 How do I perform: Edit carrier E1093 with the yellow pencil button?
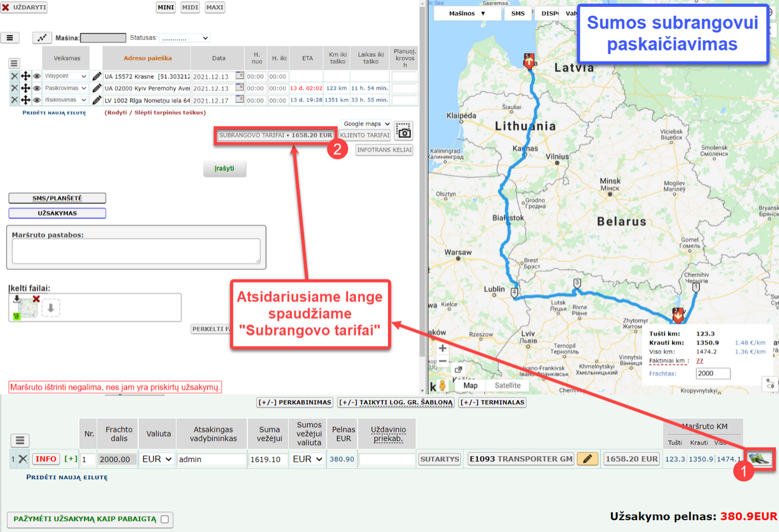tap(587, 459)
